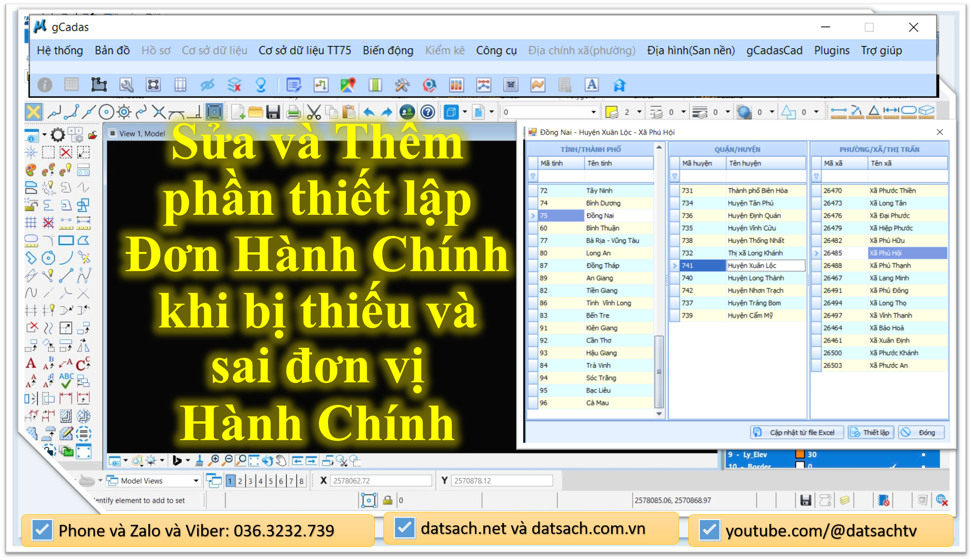Image resolution: width=972 pixels, height=560 pixels.
Task: Click the 'Cập nhật từ file Excel' button
Action: pyautogui.click(x=797, y=432)
